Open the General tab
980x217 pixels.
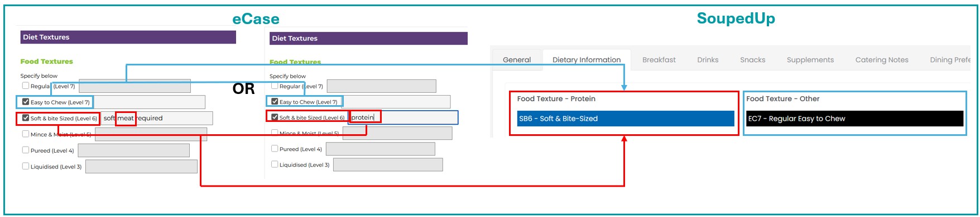tap(517, 60)
